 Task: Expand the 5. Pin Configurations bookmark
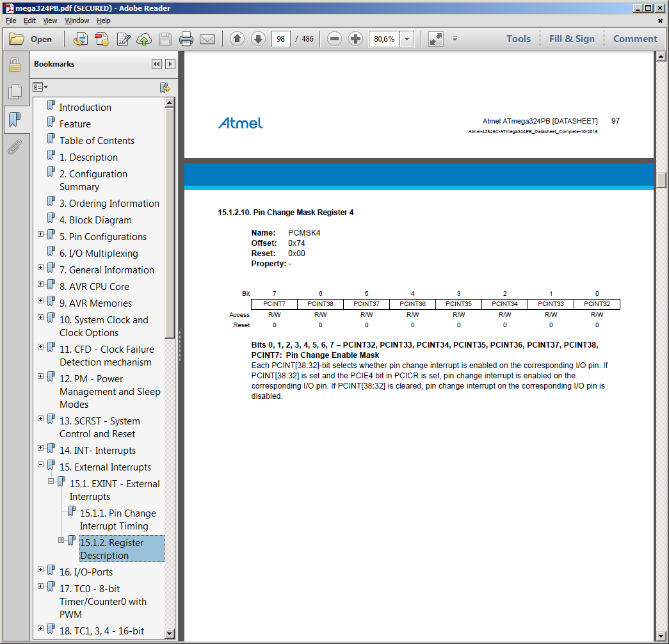click(40, 234)
